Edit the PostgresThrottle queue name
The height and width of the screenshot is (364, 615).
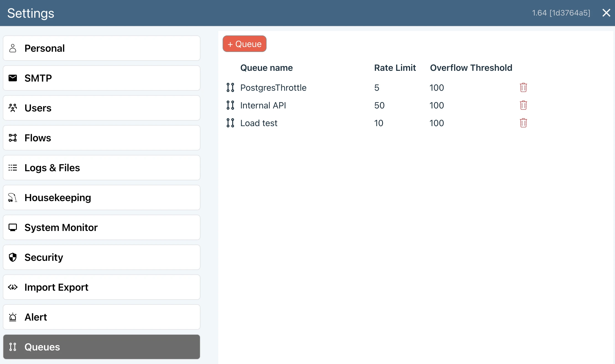click(273, 88)
